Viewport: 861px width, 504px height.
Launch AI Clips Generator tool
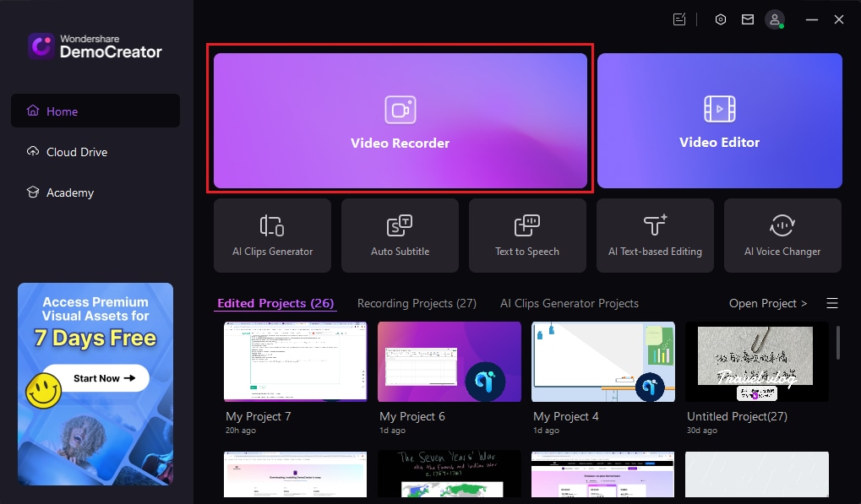pyautogui.click(x=272, y=236)
